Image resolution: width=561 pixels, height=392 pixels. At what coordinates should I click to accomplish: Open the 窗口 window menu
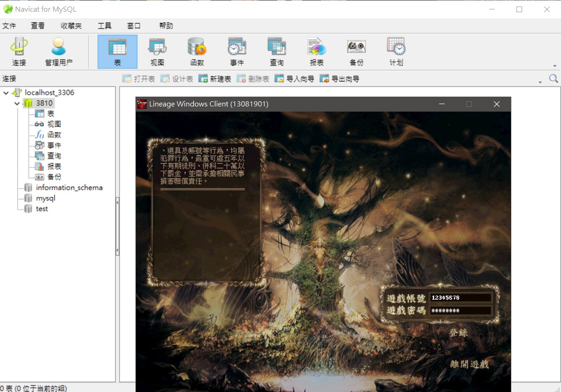coord(134,26)
